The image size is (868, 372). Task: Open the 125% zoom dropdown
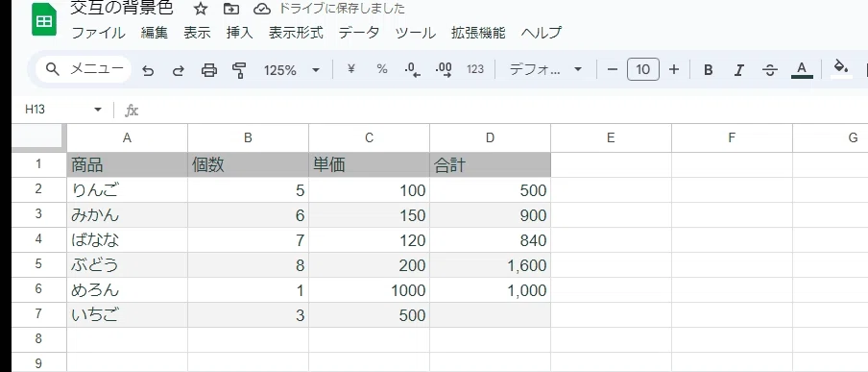click(x=292, y=70)
